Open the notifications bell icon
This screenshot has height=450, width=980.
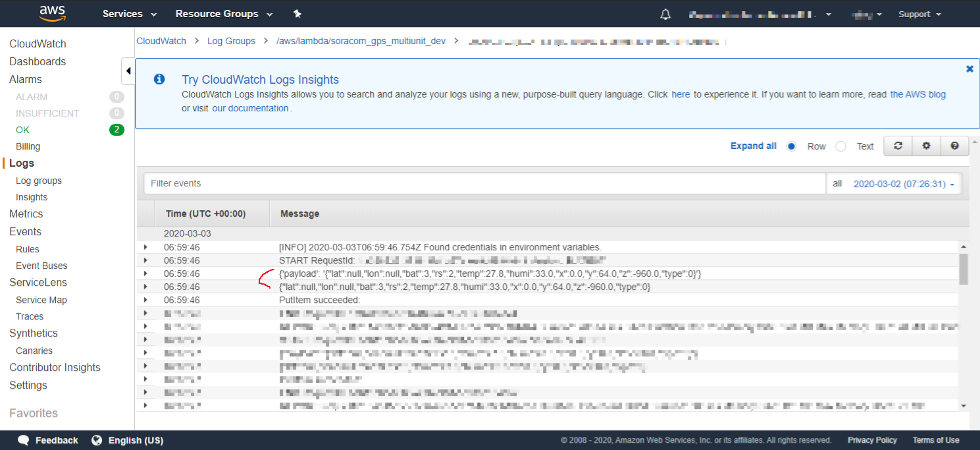(x=665, y=14)
